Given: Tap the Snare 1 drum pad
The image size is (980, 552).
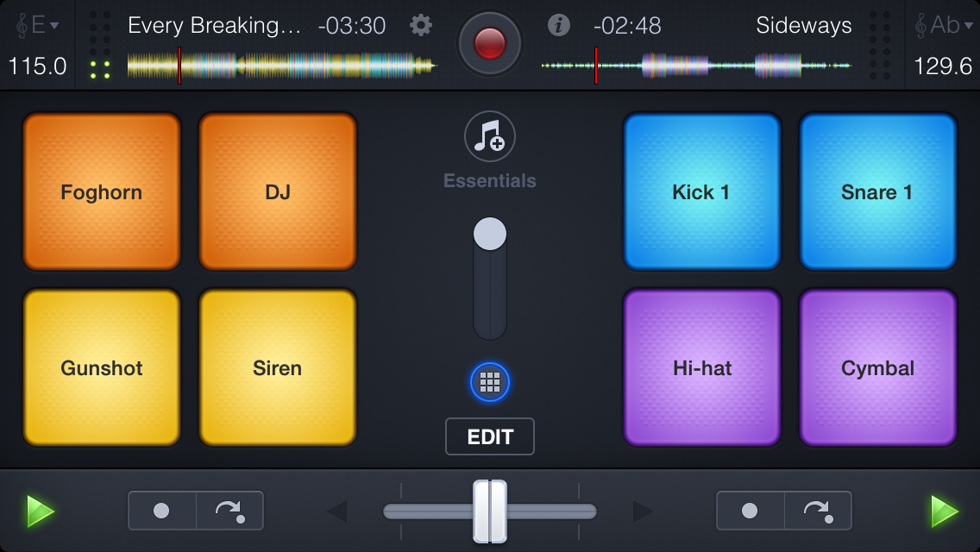Looking at the screenshot, I should (877, 192).
